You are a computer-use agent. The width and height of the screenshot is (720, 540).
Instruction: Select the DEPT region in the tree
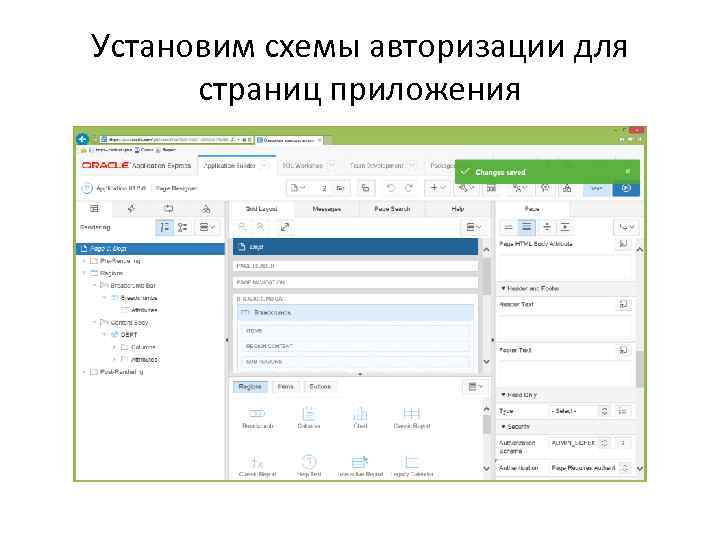click(129, 335)
